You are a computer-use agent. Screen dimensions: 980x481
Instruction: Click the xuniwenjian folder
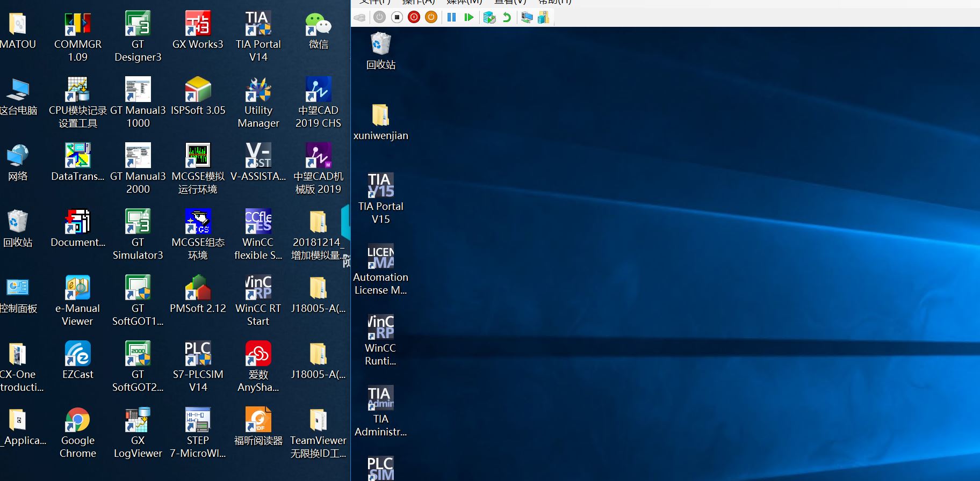[380, 115]
